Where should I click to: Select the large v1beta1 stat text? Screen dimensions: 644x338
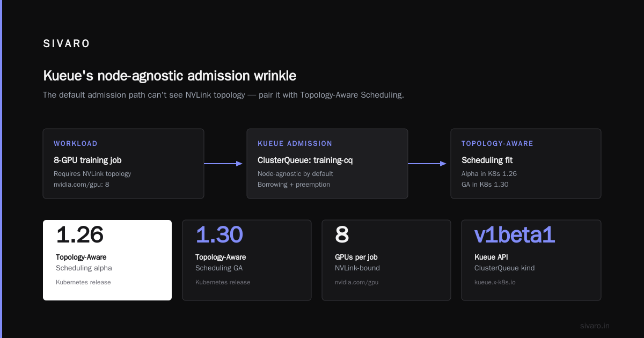(515, 235)
